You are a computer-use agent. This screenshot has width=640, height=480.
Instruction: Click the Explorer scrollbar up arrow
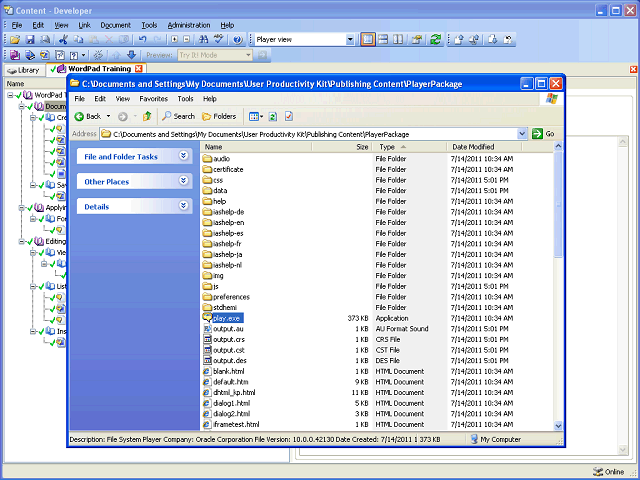tap(558, 146)
